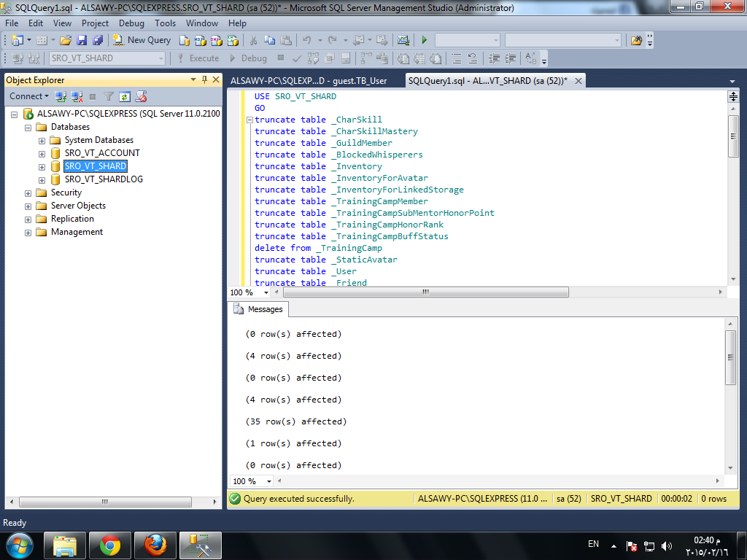The image size is (747, 560).
Task: Toggle Include Actual Execution Plan
Action: click(366, 58)
